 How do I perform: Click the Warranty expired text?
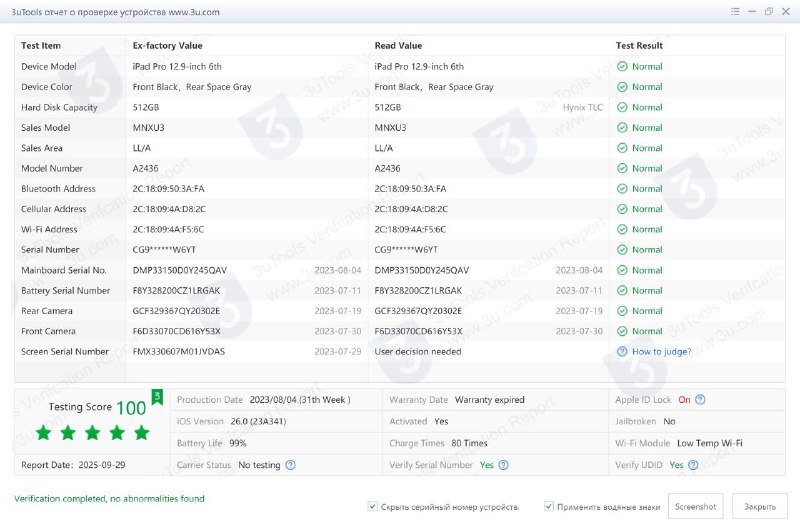(489, 400)
